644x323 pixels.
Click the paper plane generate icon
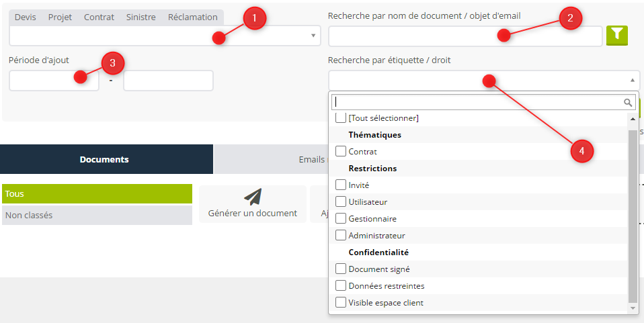[x=252, y=196]
